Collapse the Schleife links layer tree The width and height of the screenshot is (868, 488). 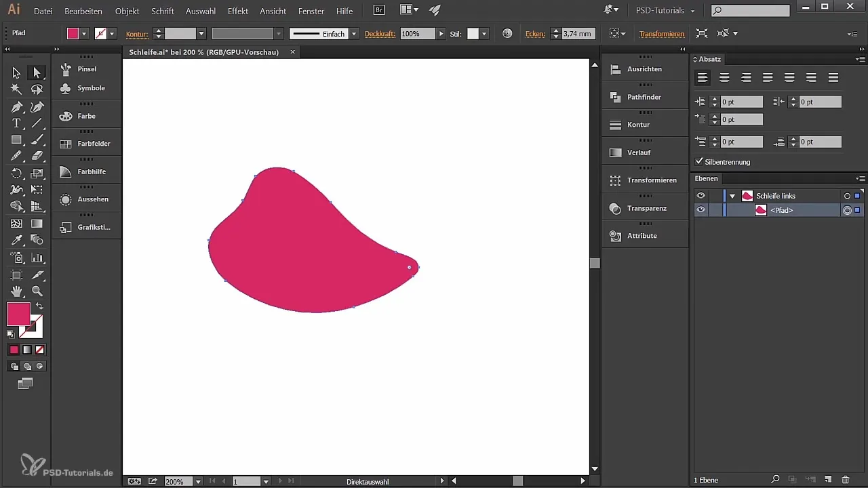coord(732,196)
